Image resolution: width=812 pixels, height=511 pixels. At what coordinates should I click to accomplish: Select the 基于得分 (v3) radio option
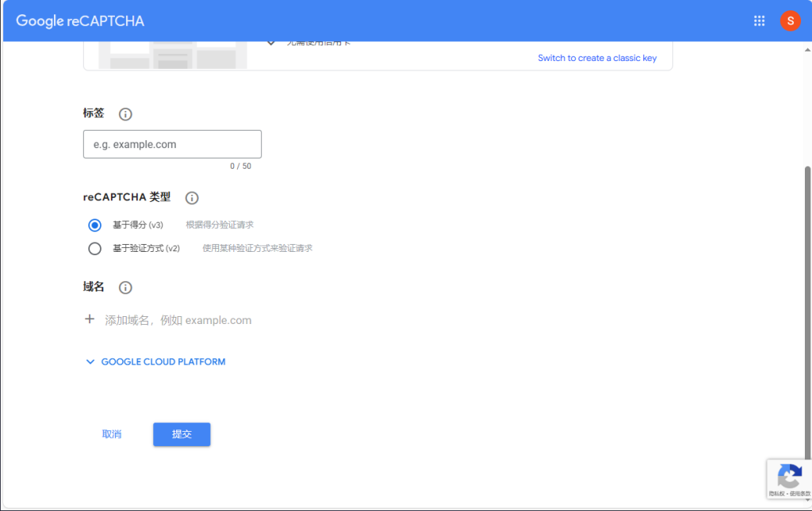tap(94, 225)
